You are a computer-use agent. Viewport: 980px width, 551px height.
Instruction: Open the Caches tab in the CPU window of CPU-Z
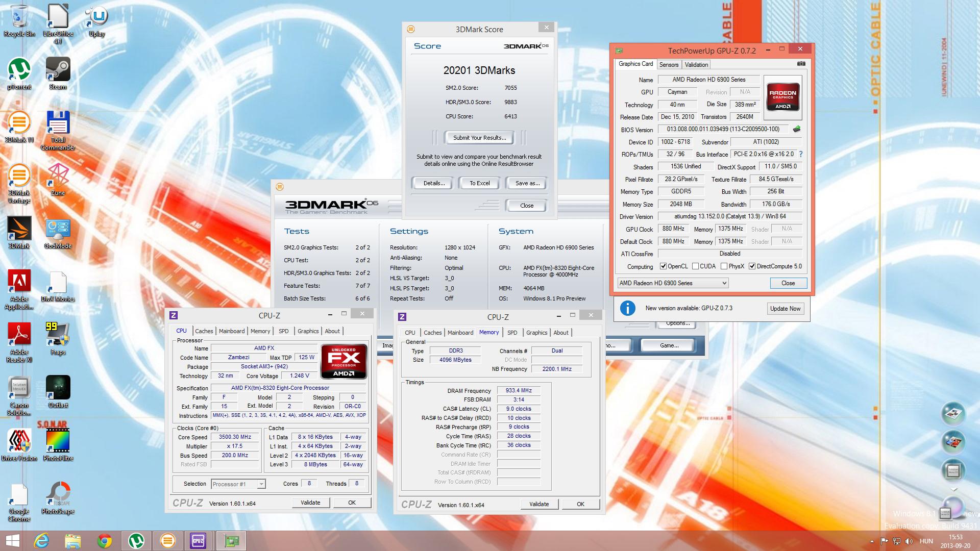[204, 331]
